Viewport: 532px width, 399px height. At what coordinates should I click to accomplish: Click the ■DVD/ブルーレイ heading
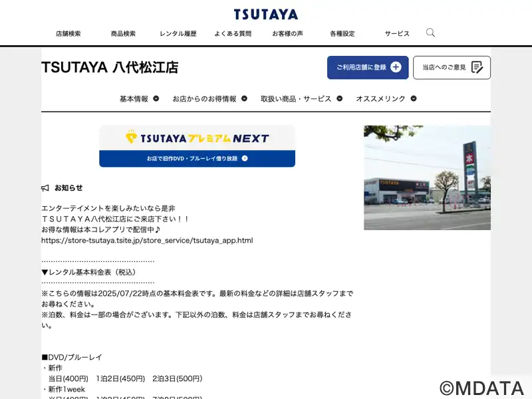coord(72,357)
